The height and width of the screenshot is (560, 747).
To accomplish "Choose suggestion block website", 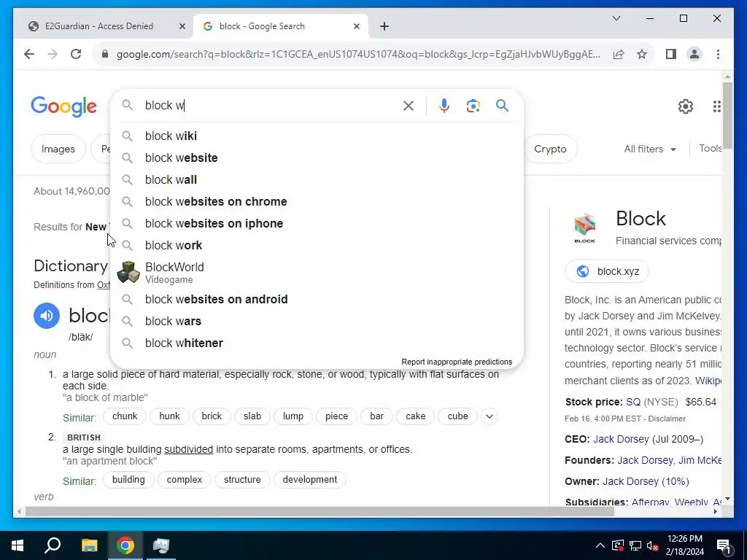I will click(317, 158).
